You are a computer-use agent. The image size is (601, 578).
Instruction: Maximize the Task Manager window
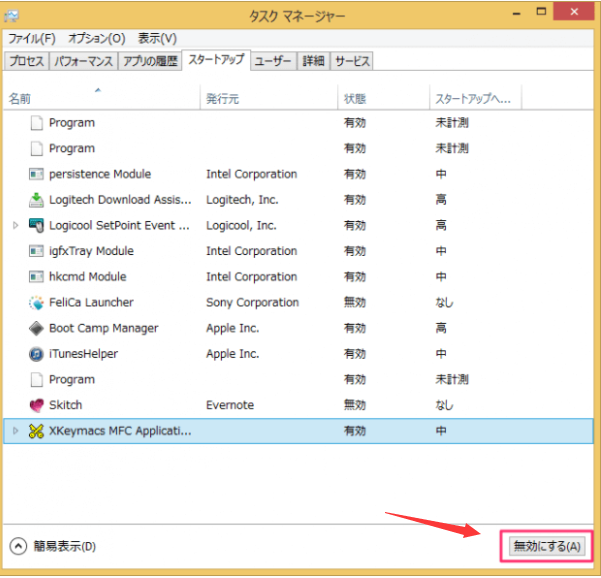click(x=541, y=12)
